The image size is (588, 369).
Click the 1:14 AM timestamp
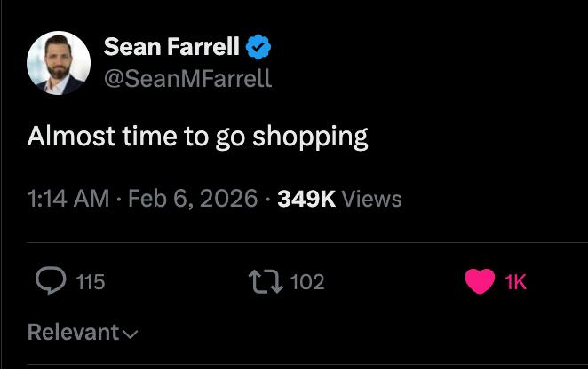pyautogui.click(x=68, y=199)
